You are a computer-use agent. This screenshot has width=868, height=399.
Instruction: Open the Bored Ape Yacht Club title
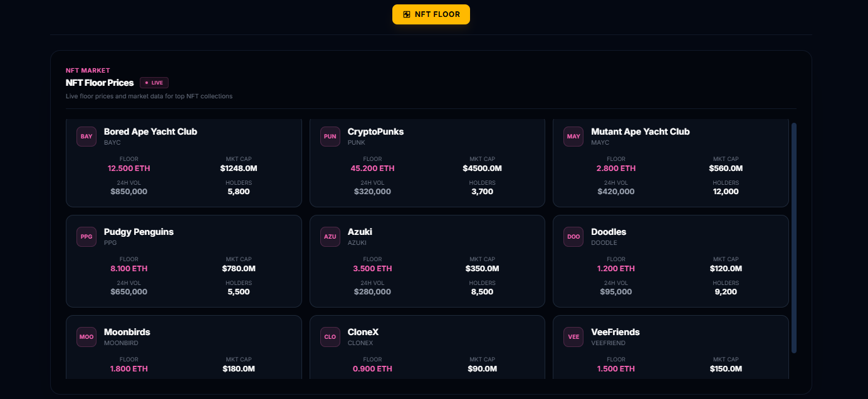[150, 132]
